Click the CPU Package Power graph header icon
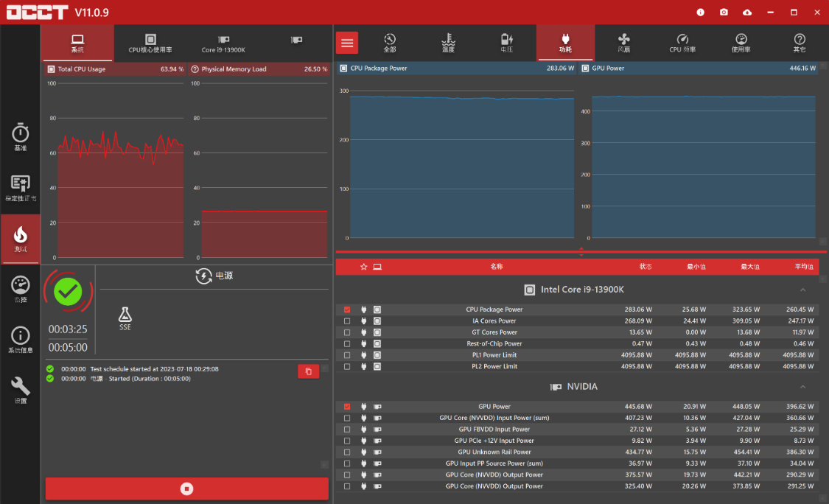The image size is (829, 504). (x=343, y=69)
